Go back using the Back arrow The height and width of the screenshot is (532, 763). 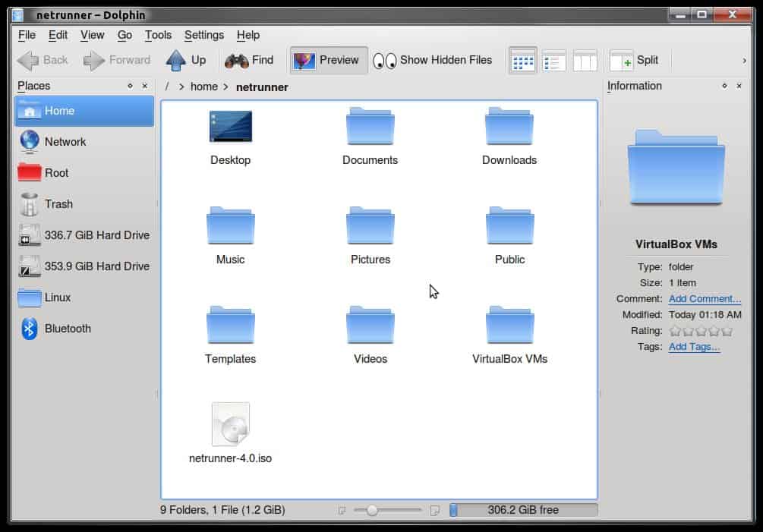[x=43, y=60]
